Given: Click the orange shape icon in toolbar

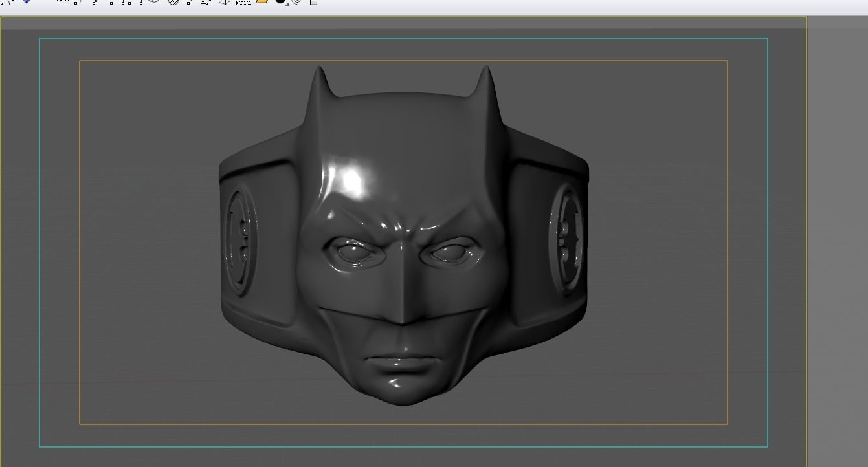Looking at the screenshot, I should click(x=262, y=2).
